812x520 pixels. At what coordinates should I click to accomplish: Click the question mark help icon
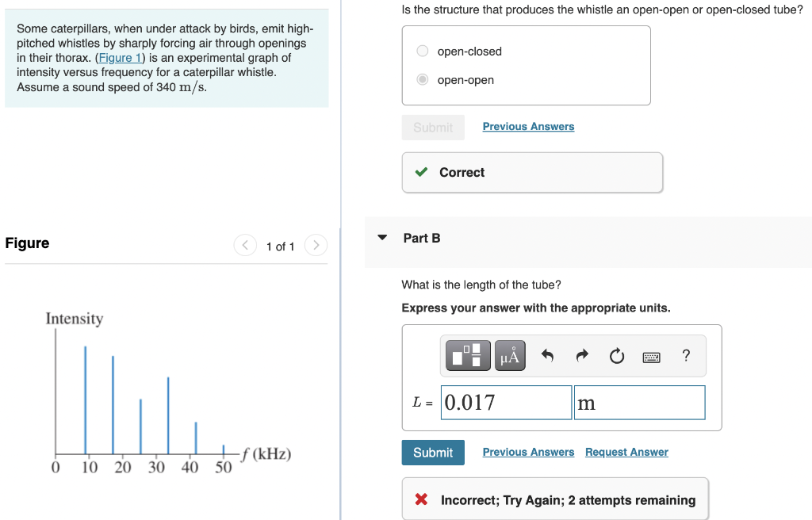click(686, 355)
